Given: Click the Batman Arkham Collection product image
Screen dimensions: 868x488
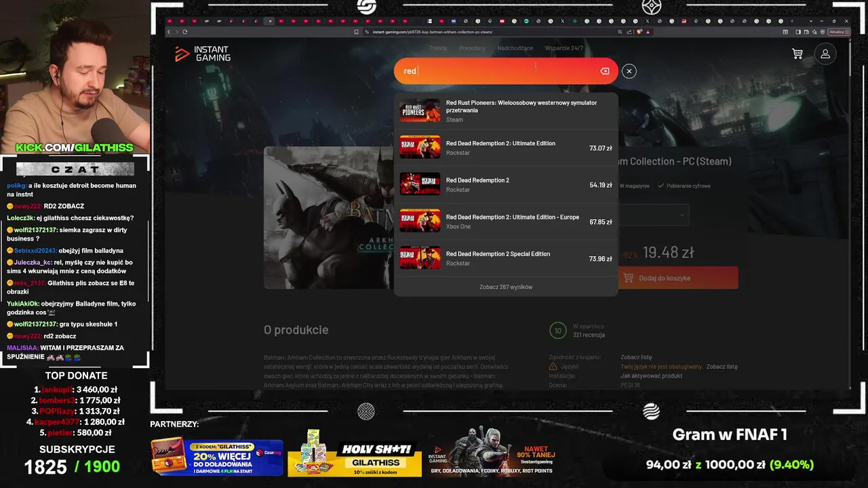Looking at the screenshot, I should (x=328, y=218).
